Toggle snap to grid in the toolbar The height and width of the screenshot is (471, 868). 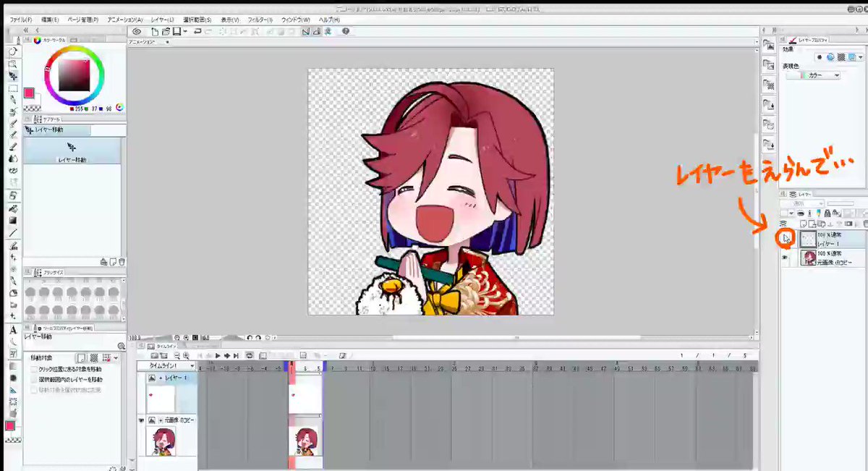(328, 32)
